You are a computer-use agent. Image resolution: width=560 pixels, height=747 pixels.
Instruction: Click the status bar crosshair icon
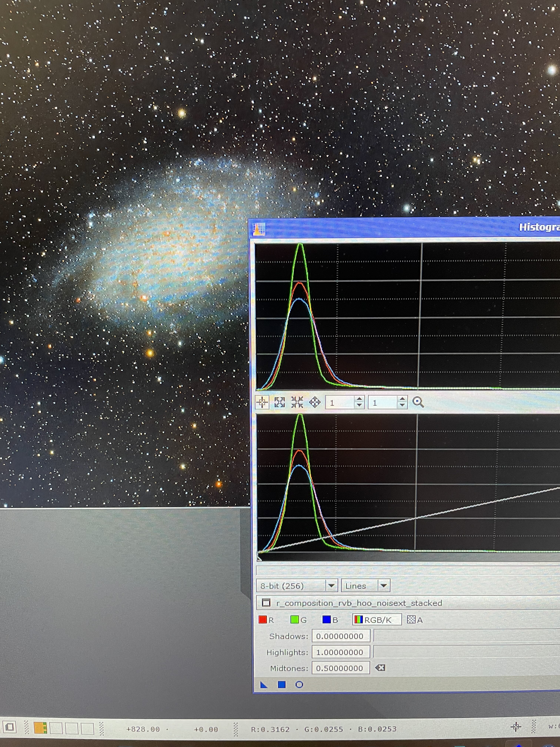tap(515, 727)
